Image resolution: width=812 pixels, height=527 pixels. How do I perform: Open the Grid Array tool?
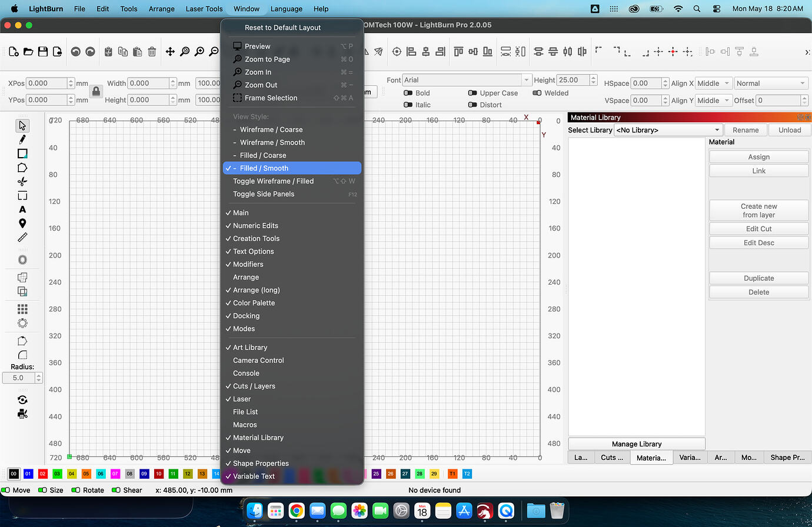22,309
